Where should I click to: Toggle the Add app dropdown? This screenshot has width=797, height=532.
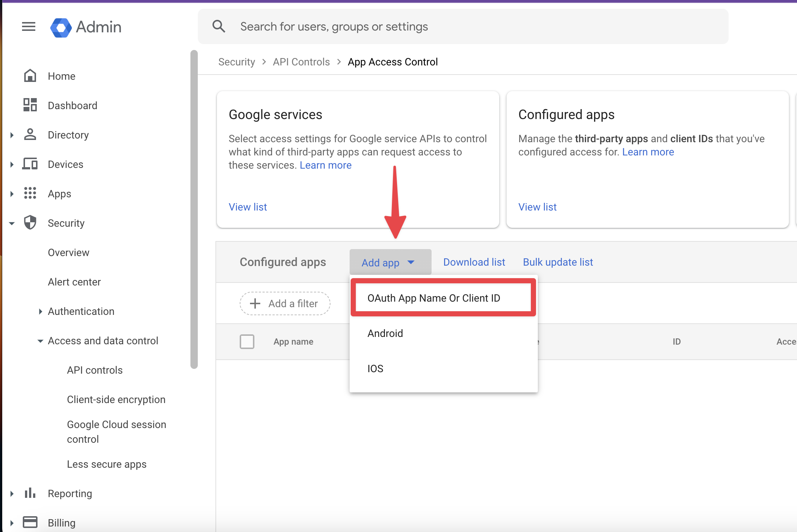[390, 262]
